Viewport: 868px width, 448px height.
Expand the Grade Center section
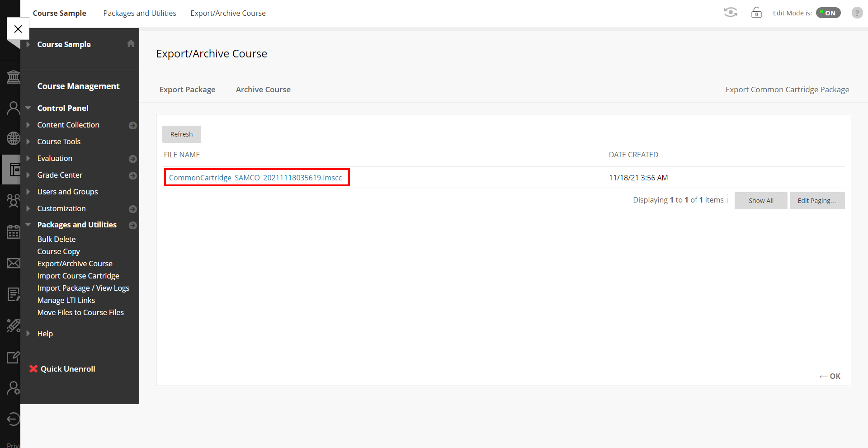pos(28,175)
